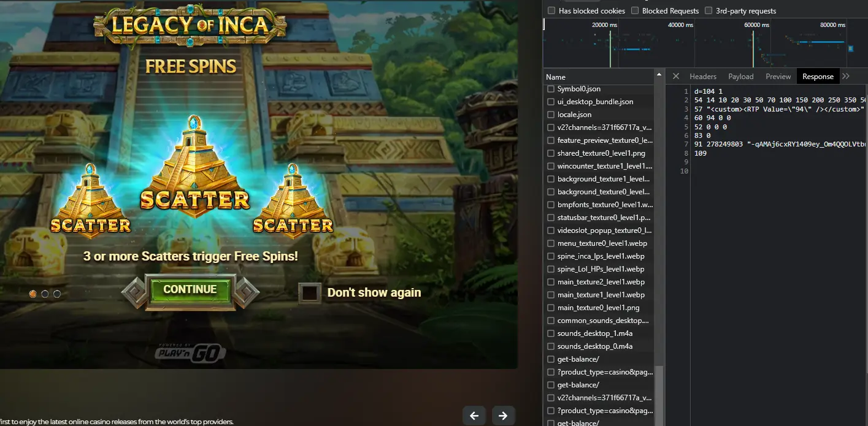The height and width of the screenshot is (426, 868).
Task: Check the Don't show again box
Action: [x=310, y=293]
